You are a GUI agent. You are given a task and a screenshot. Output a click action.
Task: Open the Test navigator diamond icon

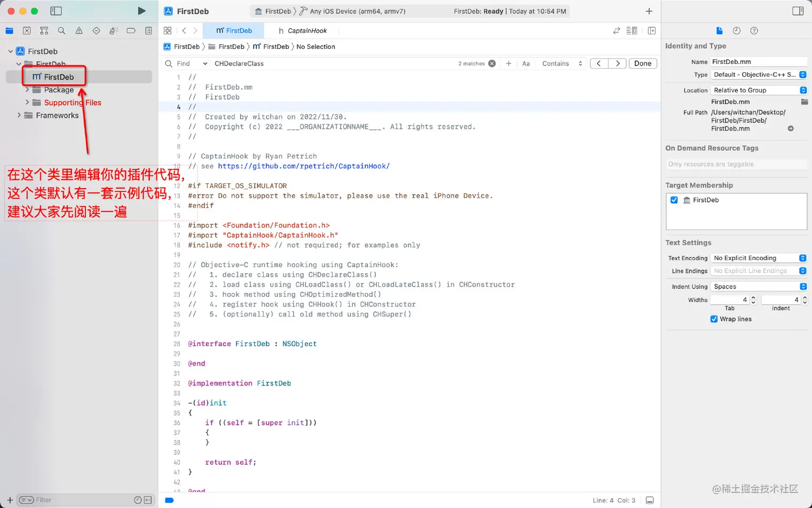(96, 31)
